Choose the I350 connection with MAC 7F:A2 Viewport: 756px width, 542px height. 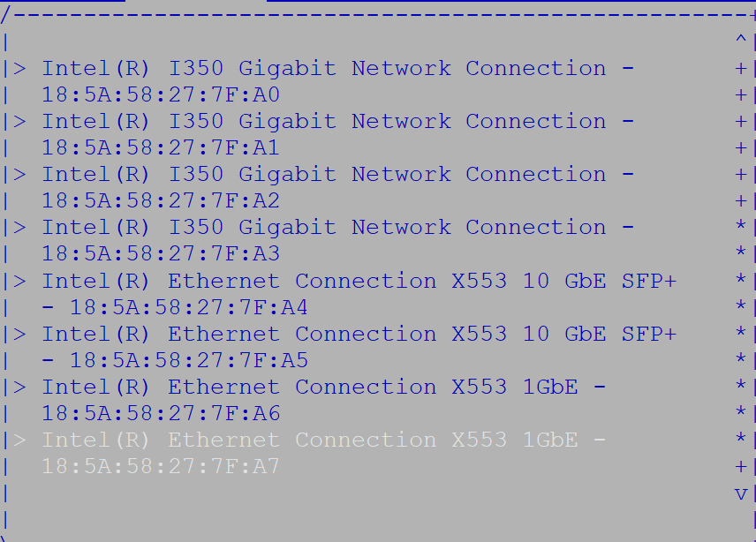pyautogui.click(x=337, y=187)
